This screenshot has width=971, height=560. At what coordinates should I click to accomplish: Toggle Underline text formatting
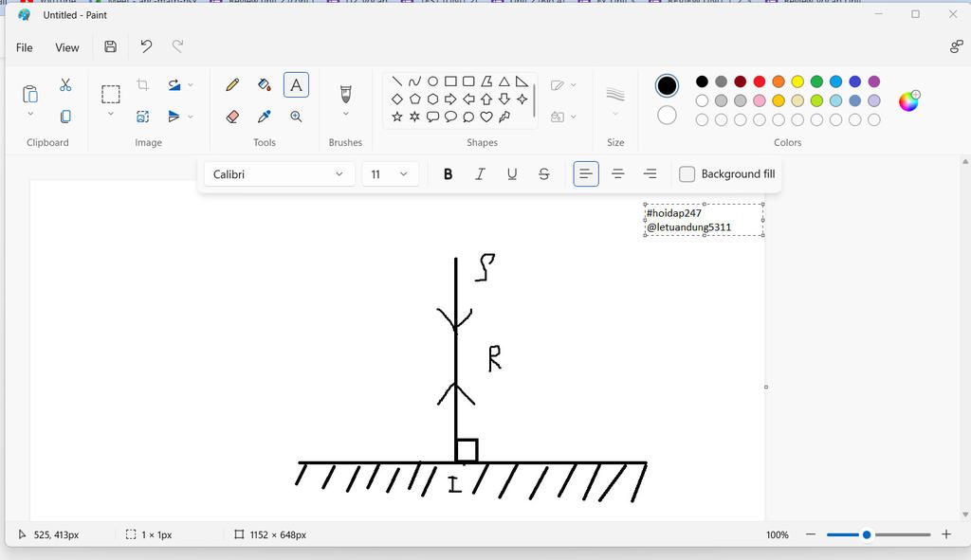[x=512, y=174]
